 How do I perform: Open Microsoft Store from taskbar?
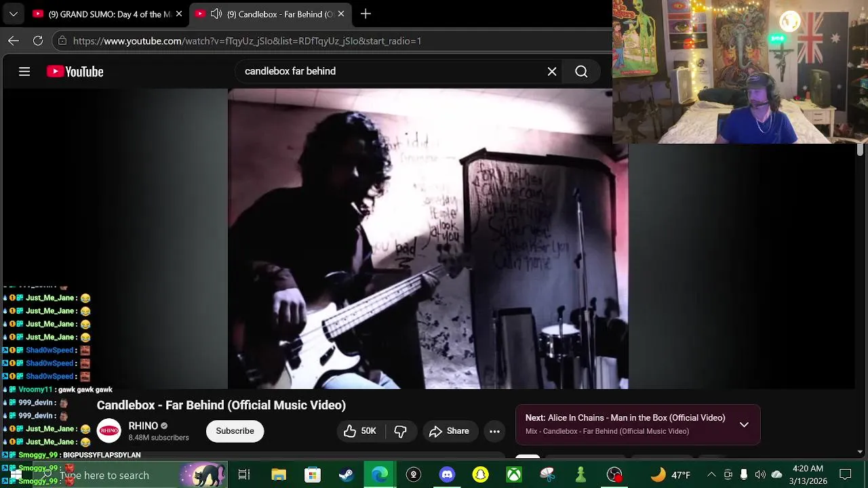point(312,475)
